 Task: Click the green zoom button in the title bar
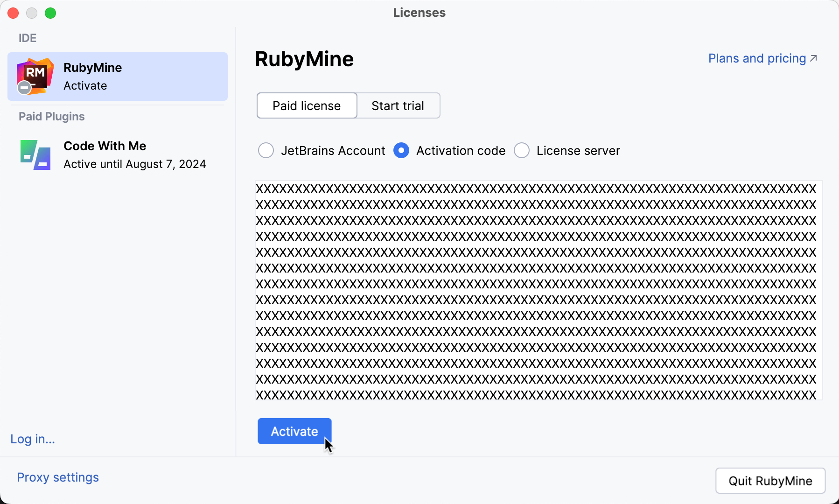(x=50, y=13)
